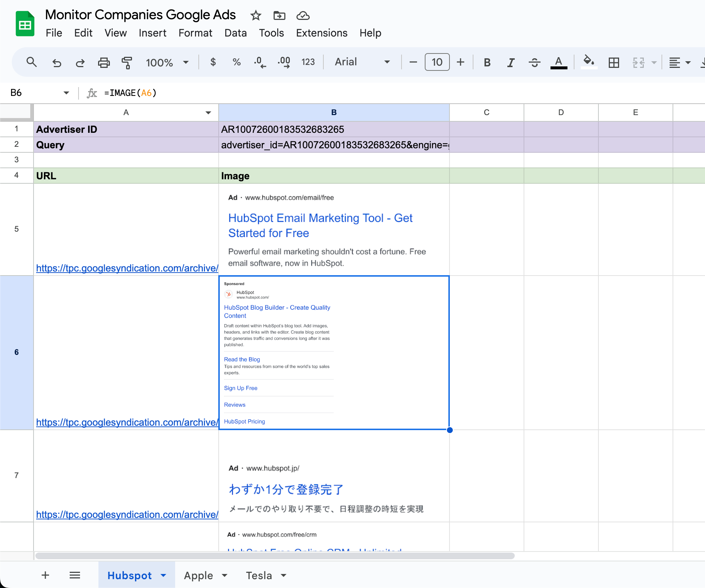Format as currency with dollar icon

(213, 62)
